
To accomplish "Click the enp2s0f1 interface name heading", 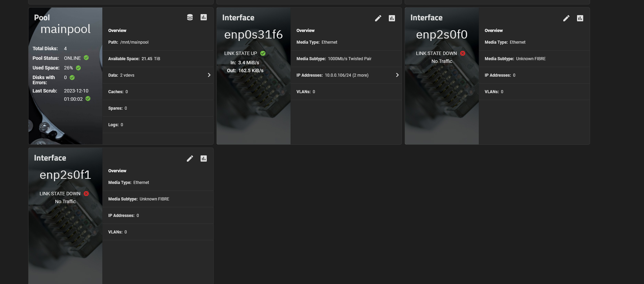I will tap(65, 175).
